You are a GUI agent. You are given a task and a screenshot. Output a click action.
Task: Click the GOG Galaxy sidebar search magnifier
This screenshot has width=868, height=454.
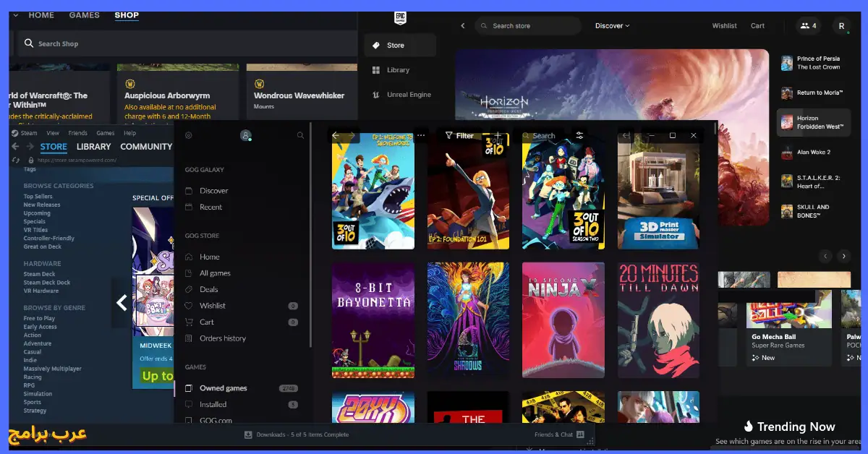point(301,135)
